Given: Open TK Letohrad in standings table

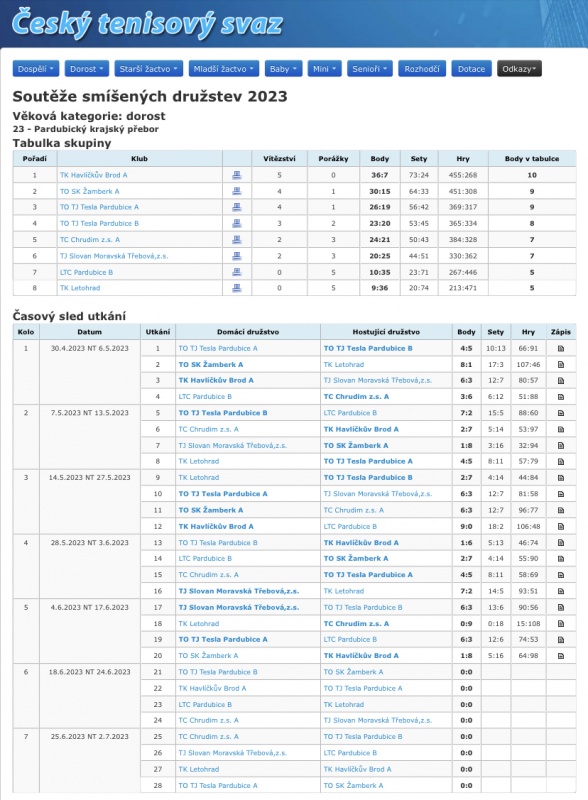Looking at the screenshot, I should coord(80,288).
